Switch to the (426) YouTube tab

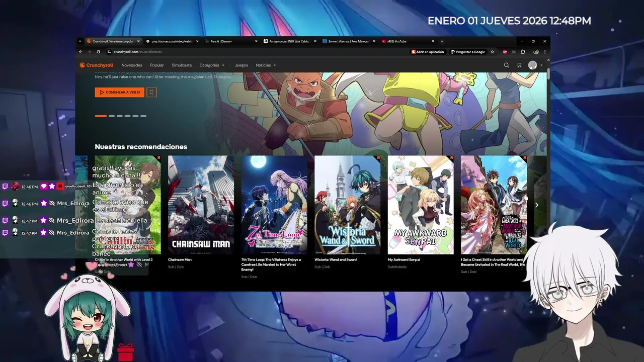[x=407, y=41]
